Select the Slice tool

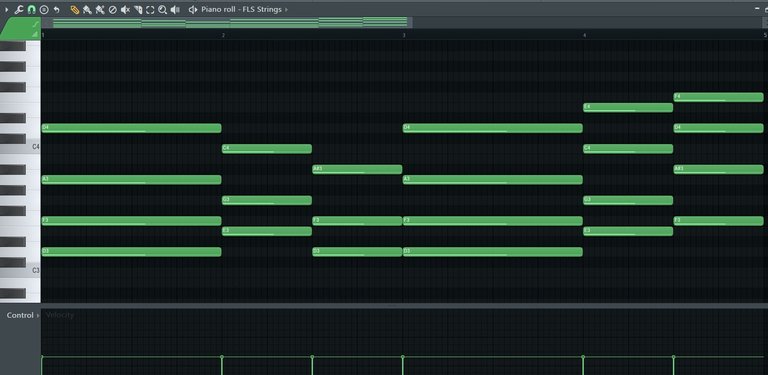pyautogui.click(x=138, y=9)
